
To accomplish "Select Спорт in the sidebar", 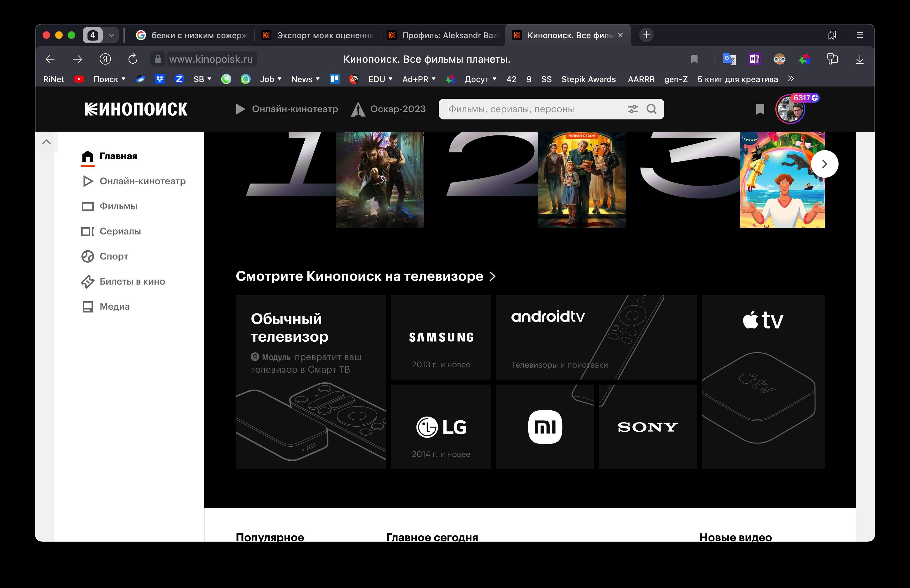I will coord(105,256).
